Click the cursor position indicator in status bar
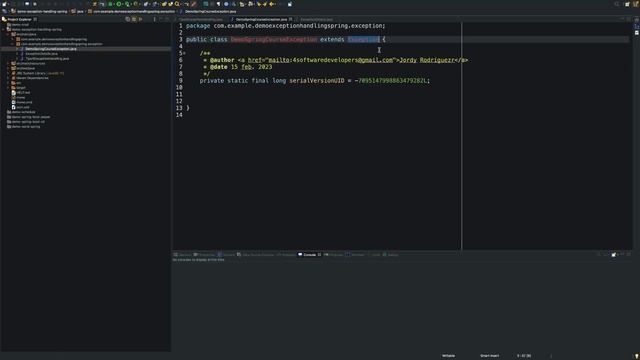The width and height of the screenshot is (640, 360). (524, 356)
